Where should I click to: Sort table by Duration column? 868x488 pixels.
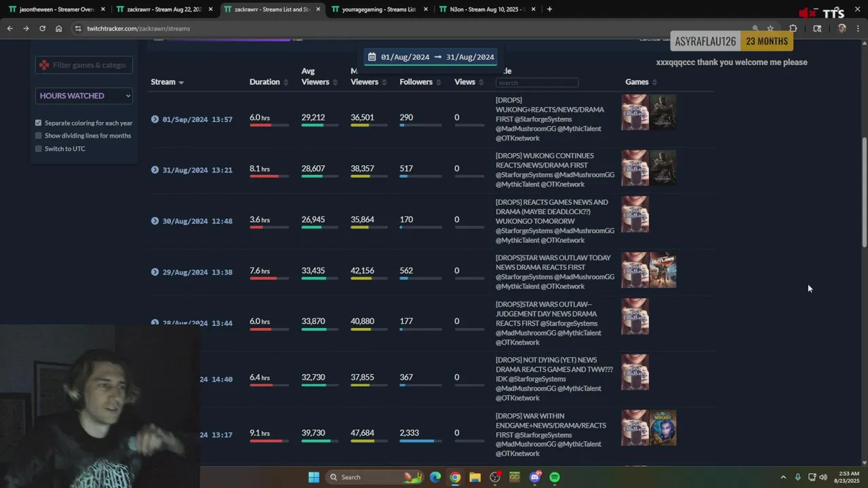point(269,82)
